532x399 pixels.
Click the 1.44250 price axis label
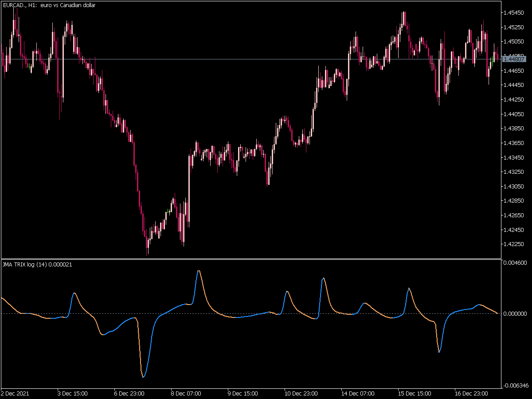(514, 99)
